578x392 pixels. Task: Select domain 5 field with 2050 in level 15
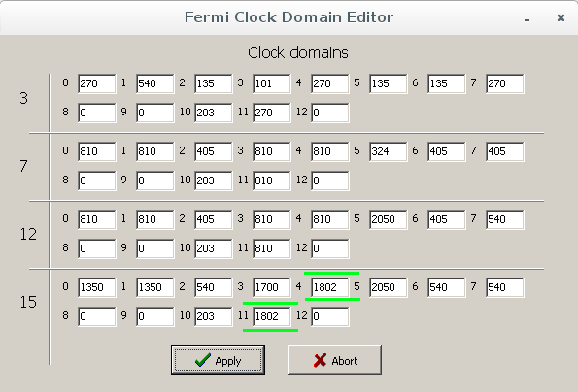coord(389,287)
